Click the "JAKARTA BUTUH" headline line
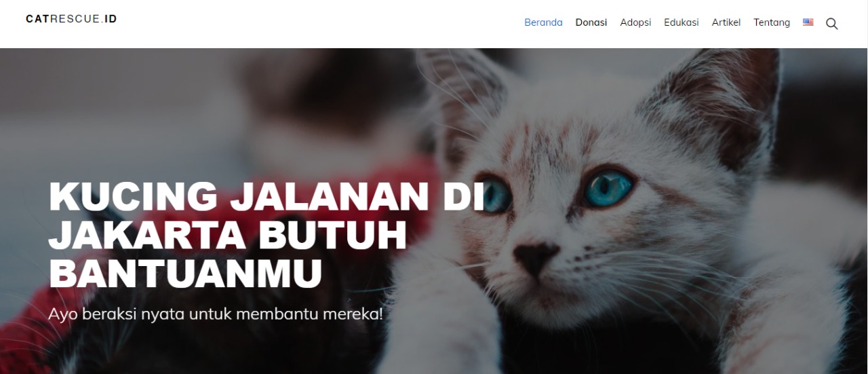868x374 pixels. tap(228, 235)
